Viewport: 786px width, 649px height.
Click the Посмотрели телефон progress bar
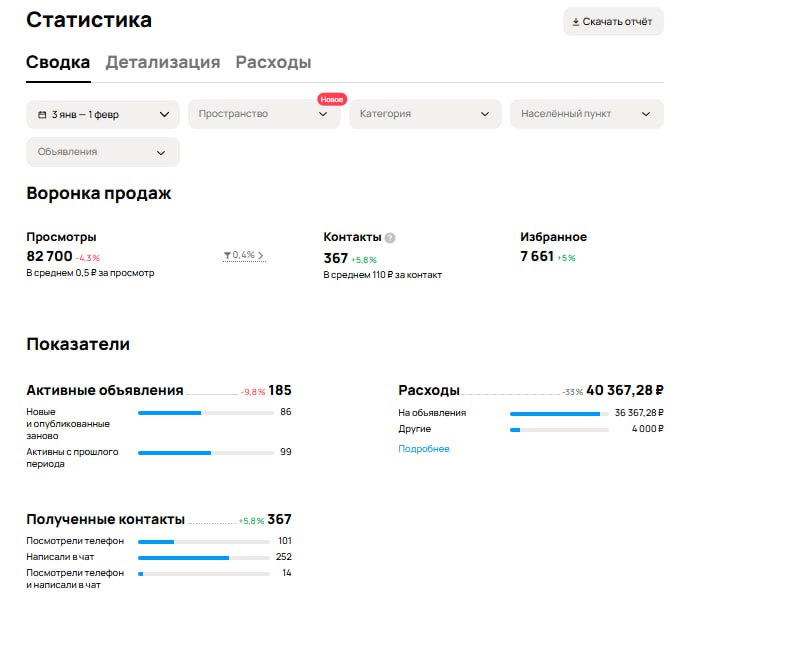pyautogui.click(x=204, y=542)
